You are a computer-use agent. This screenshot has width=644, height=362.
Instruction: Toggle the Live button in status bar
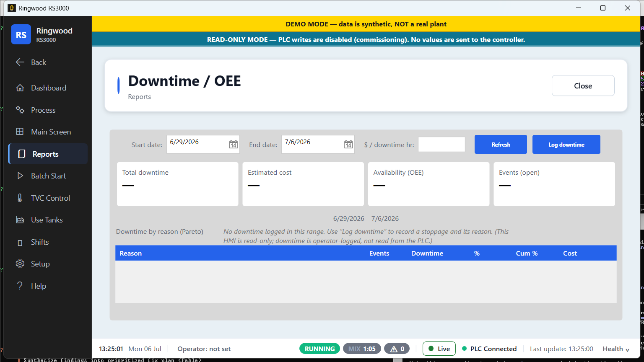click(439, 349)
